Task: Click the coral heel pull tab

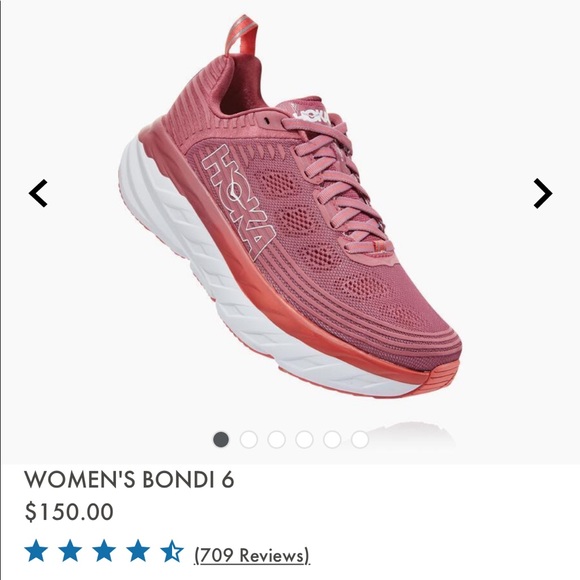Action: [x=242, y=35]
